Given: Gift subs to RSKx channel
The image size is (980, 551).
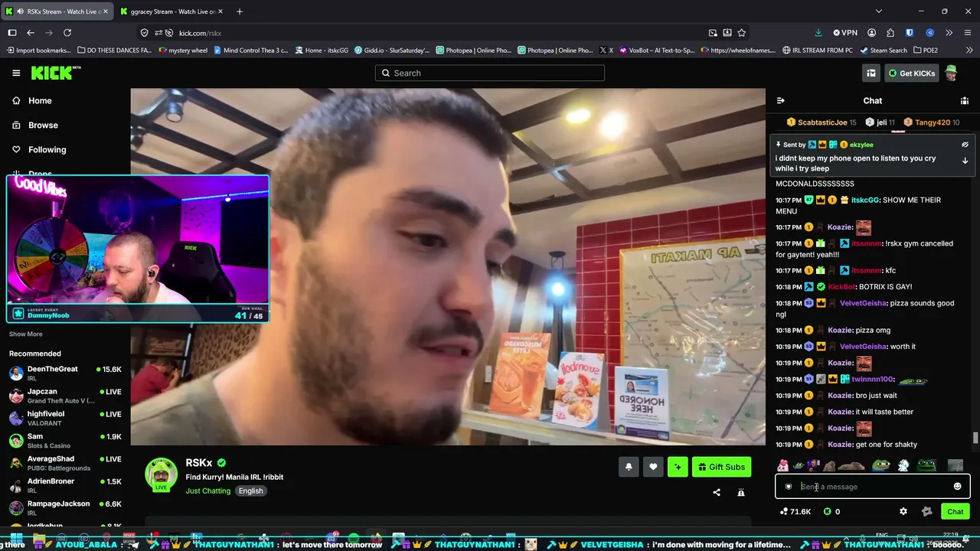Looking at the screenshot, I should coord(721,467).
